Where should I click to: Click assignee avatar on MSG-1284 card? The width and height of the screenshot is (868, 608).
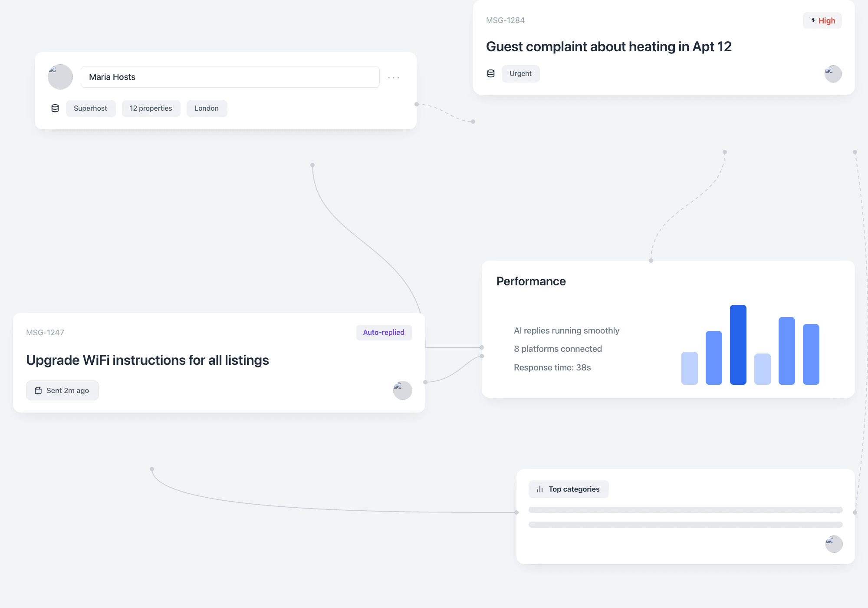[833, 73]
